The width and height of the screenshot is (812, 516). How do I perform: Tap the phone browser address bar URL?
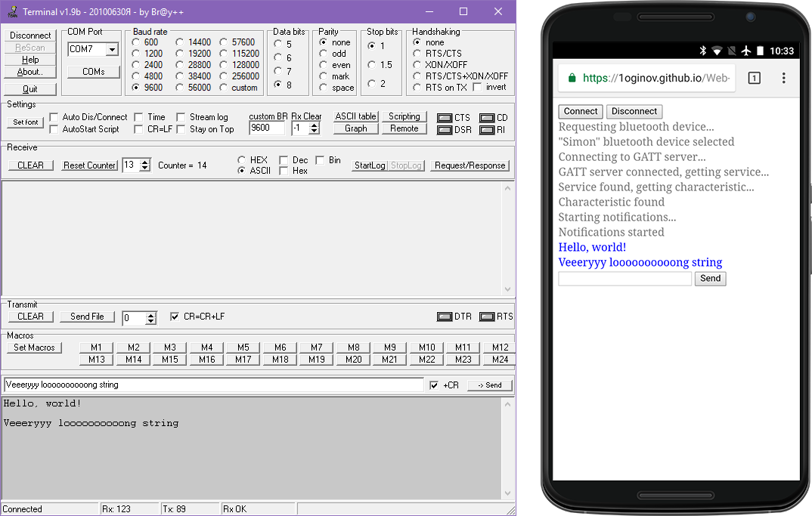(x=655, y=78)
